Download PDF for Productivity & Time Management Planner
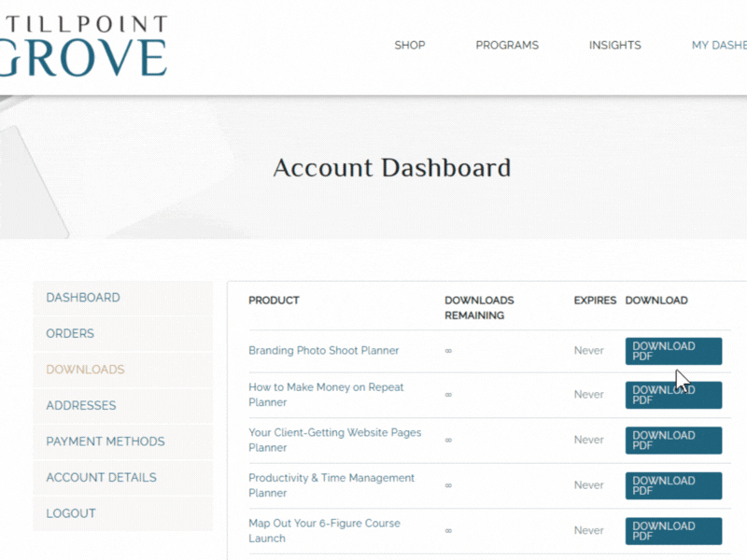The image size is (747, 560). [x=672, y=485]
